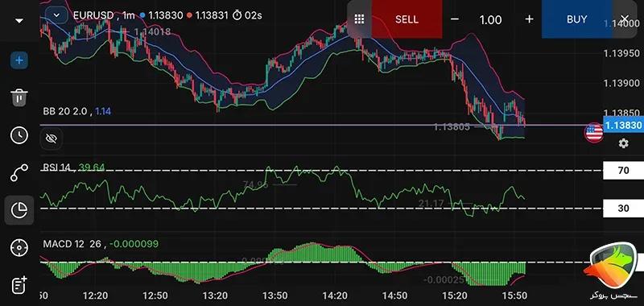This screenshot has width=644, height=306.
Task: Open the grid keypad icon
Action: (359, 19)
